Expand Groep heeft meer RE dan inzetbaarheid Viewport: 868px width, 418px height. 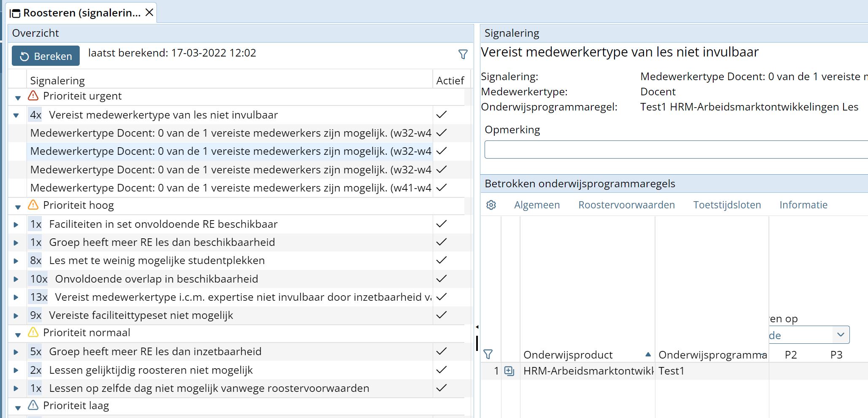(x=16, y=352)
